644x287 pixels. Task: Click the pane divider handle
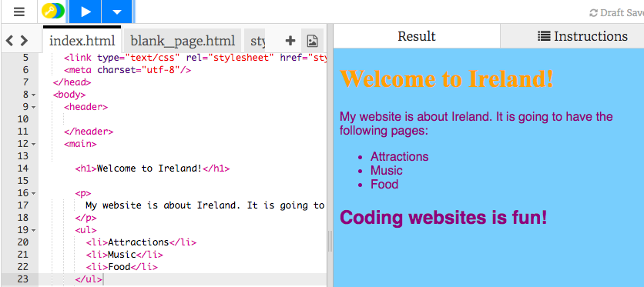[330, 241]
